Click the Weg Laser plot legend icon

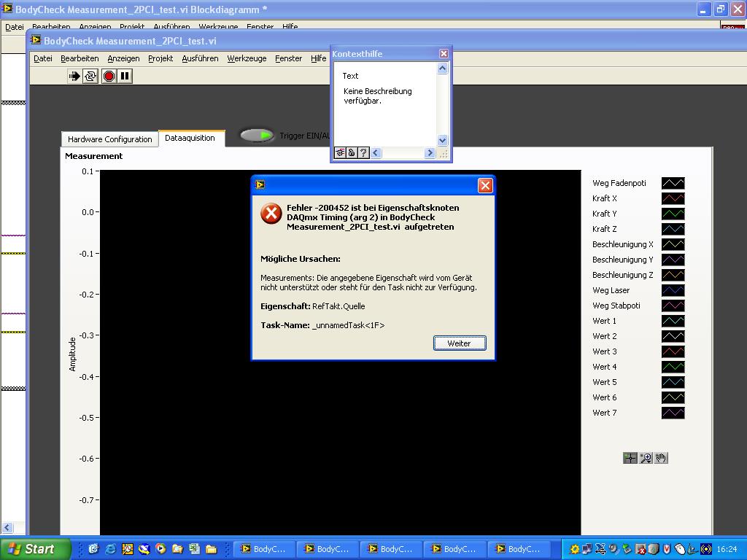673,290
